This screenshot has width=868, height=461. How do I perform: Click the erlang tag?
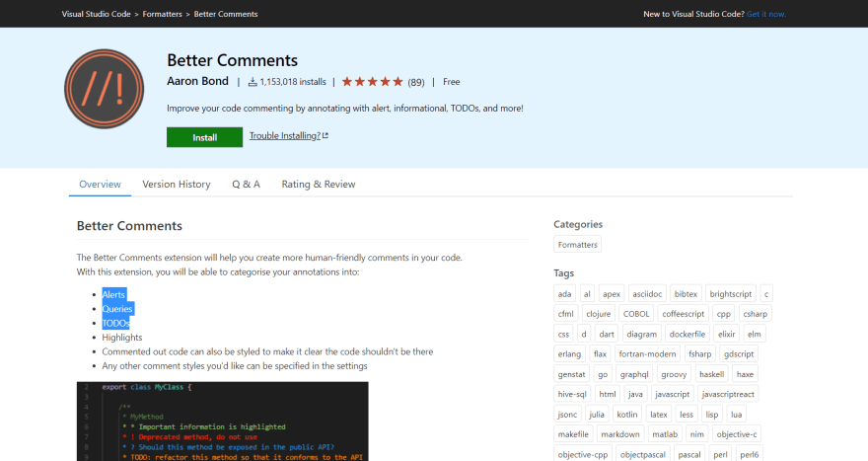coord(569,354)
